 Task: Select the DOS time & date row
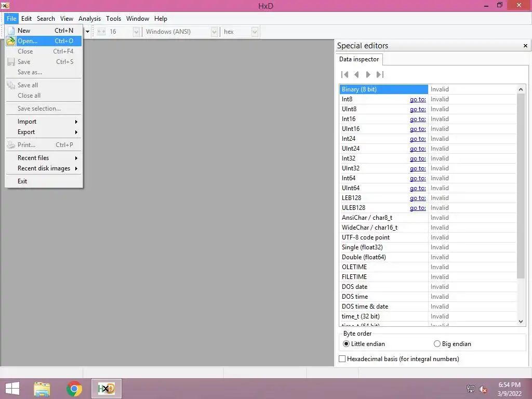click(x=428, y=307)
